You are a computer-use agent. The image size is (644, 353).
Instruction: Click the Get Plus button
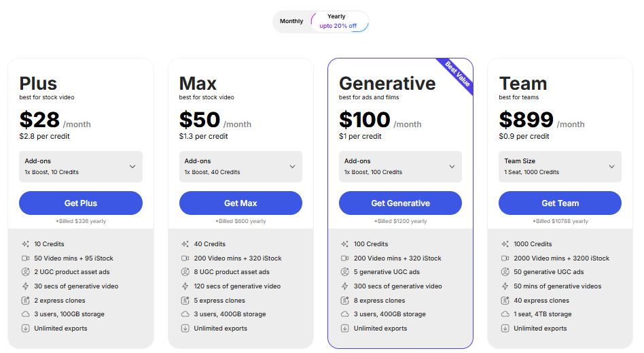pyautogui.click(x=81, y=203)
